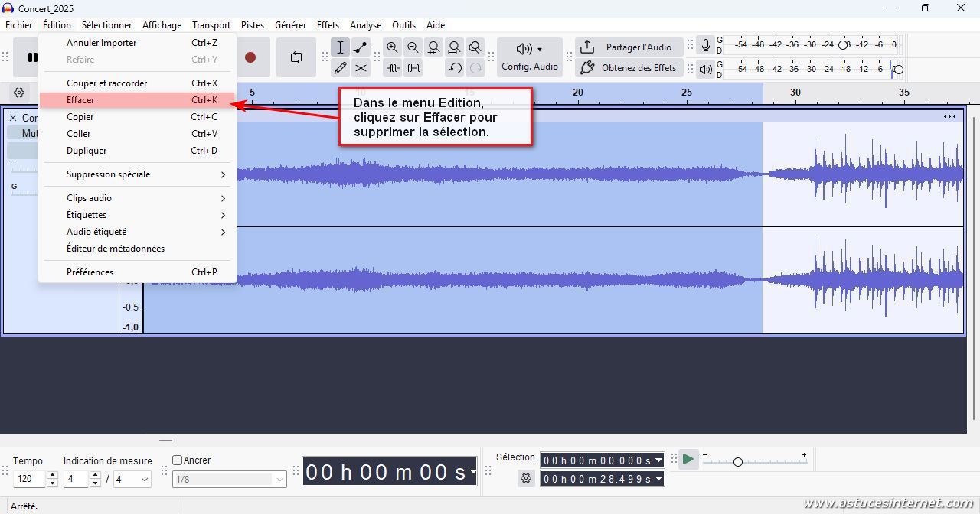Viewport: 980px width, 514px height.
Task: Select the Draw pencil tool
Action: 341,68
